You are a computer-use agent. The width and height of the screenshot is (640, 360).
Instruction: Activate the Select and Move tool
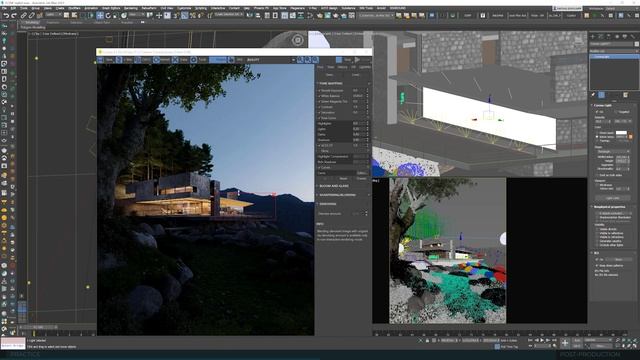tap(100, 16)
